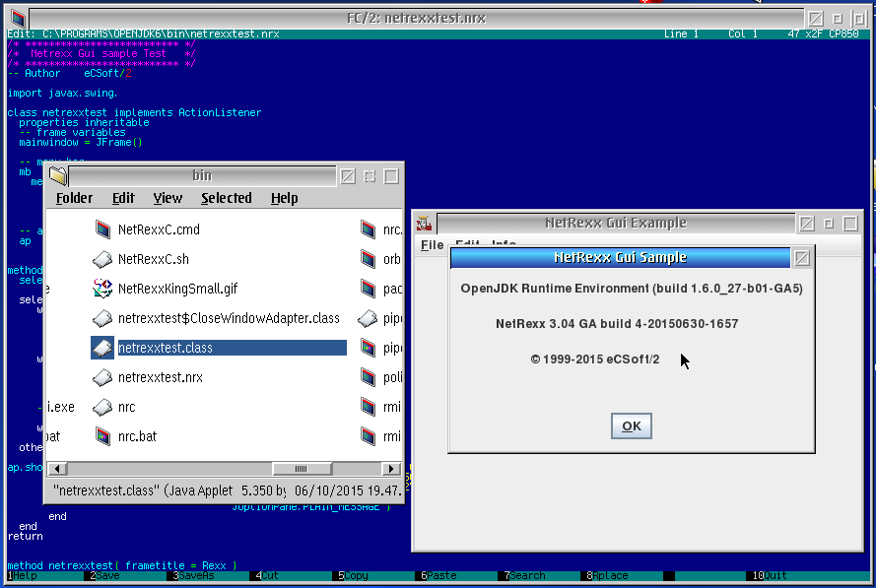Select the icon beside the truncated 'pac' file

pos(369,289)
